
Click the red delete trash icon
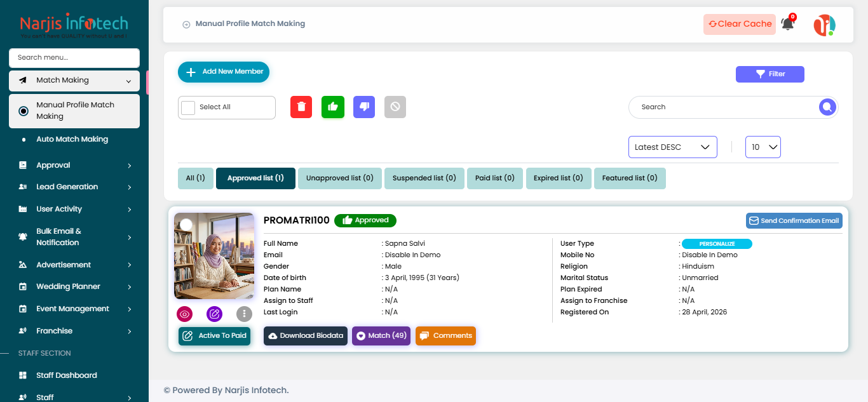tap(301, 107)
